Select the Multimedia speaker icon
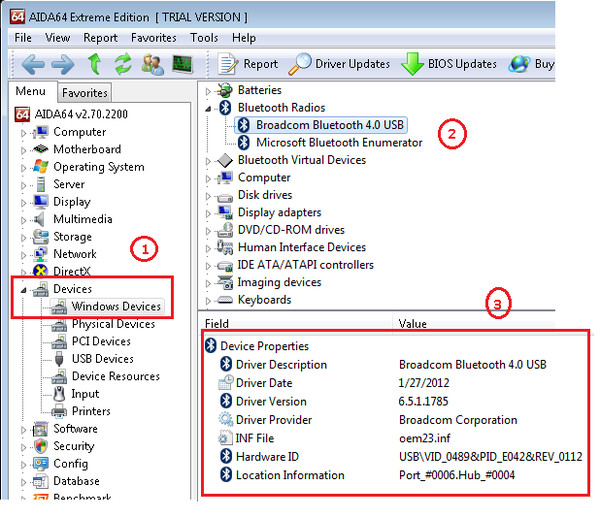This screenshot has height=518, width=600. [39, 219]
